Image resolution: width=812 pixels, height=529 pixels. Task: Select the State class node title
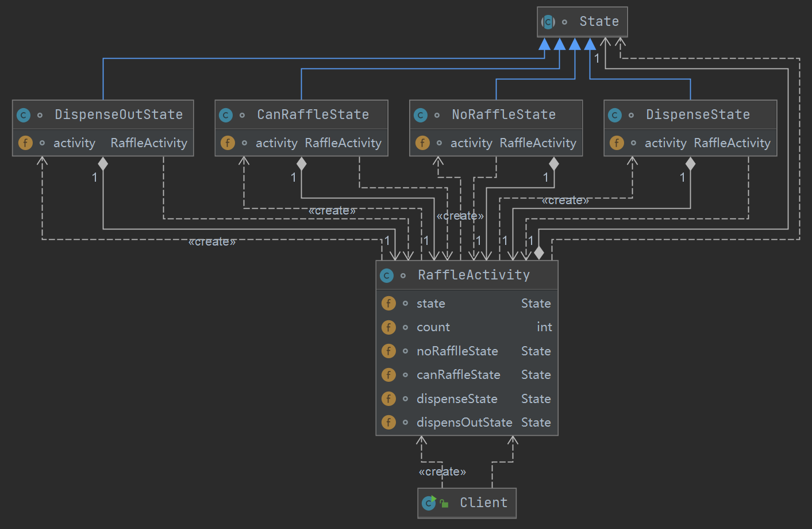coord(599,22)
